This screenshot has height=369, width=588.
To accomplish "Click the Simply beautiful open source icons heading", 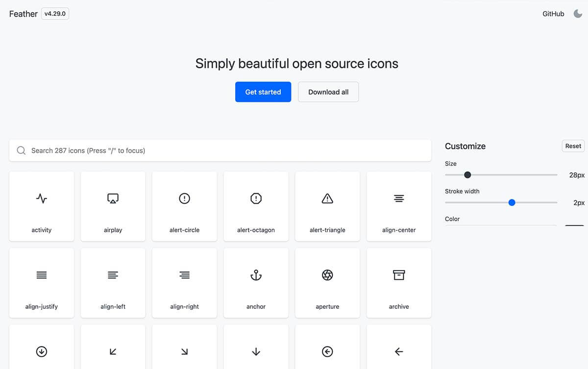I will click(x=297, y=64).
